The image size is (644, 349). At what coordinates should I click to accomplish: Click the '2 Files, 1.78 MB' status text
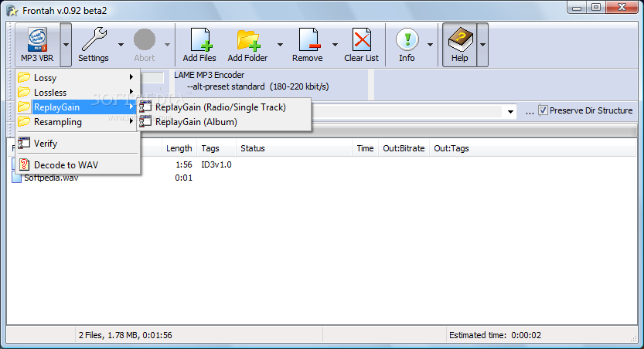[x=125, y=335]
